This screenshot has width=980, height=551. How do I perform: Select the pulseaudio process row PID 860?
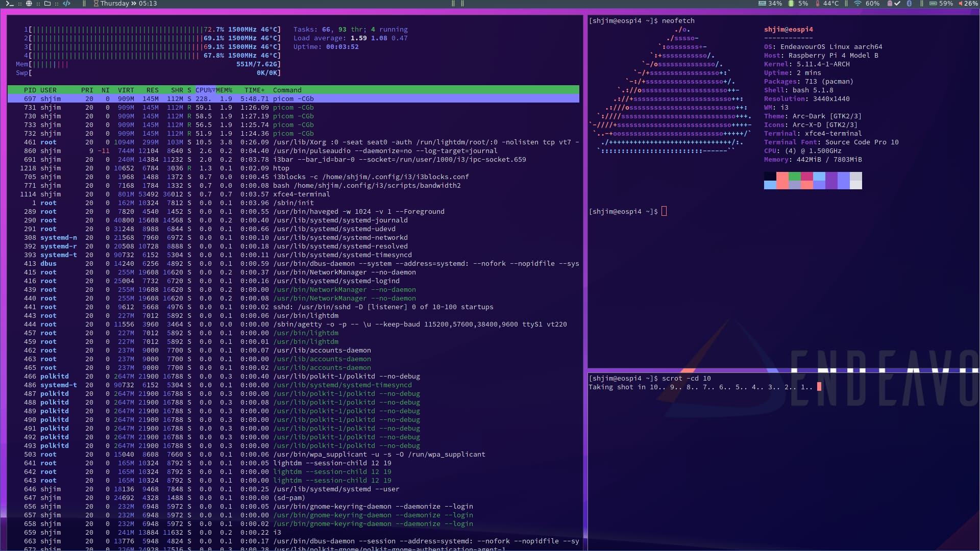click(293, 151)
